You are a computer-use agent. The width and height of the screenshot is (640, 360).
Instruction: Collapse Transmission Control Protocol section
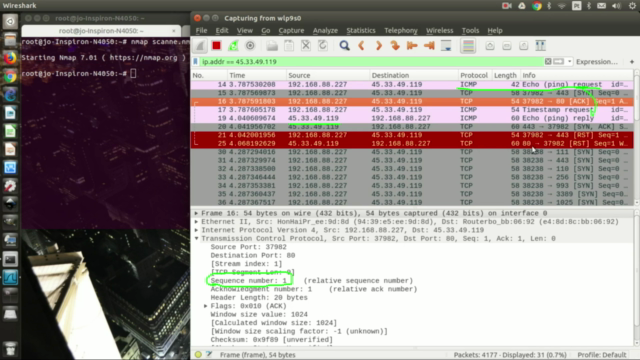click(196, 239)
